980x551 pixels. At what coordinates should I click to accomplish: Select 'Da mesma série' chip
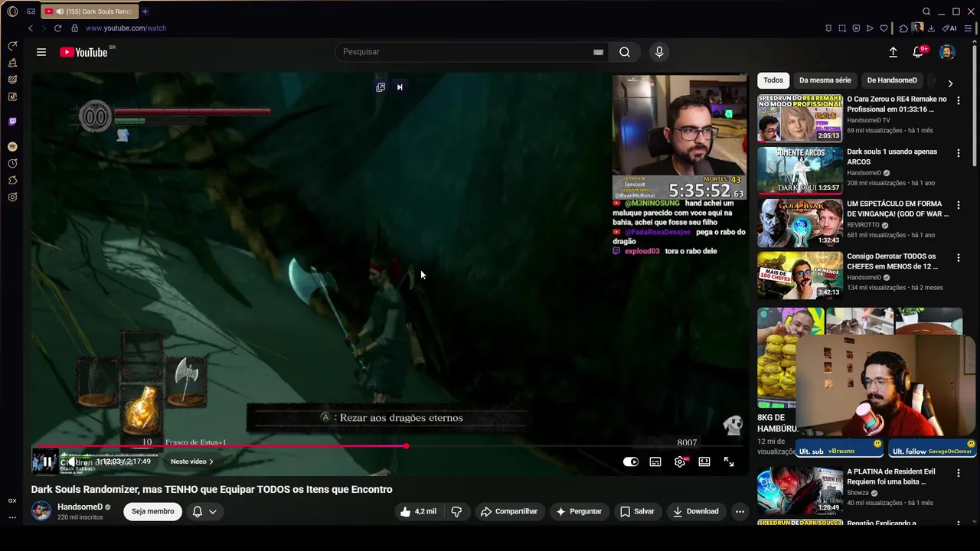(x=825, y=80)
